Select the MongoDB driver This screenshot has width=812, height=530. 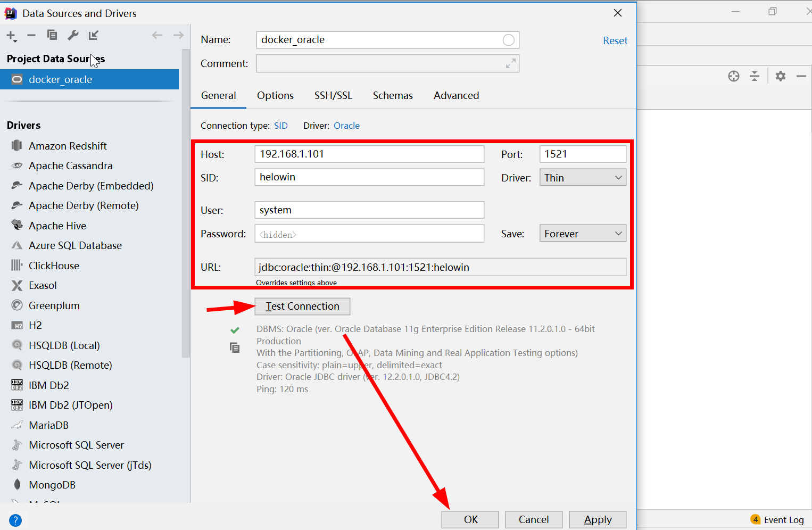pos(52,485)
